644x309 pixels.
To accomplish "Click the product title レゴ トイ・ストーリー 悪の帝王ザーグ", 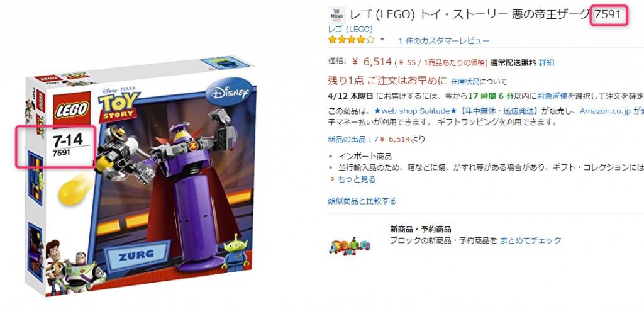I will tap(469, 15).
